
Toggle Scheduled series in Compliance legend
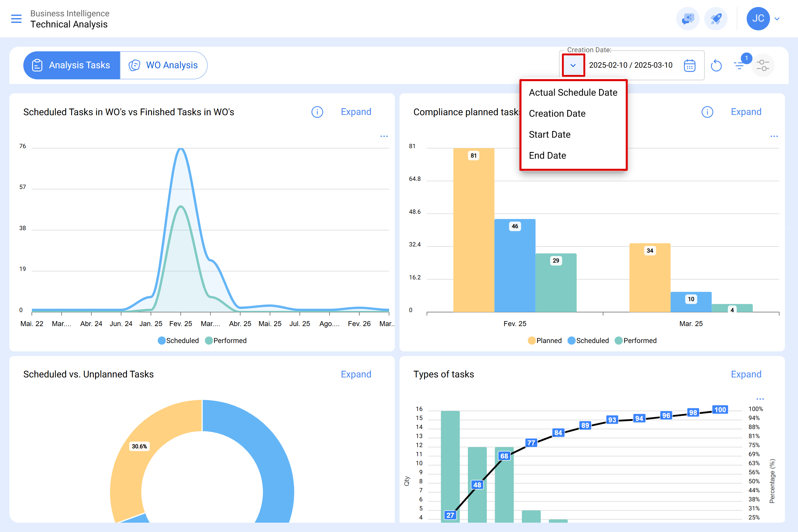[588, 341]
